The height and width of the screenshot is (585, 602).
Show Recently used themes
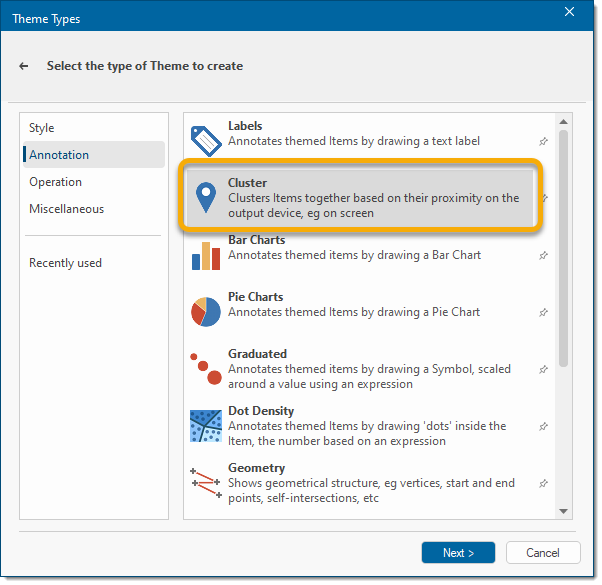click(x=65, y=263)
